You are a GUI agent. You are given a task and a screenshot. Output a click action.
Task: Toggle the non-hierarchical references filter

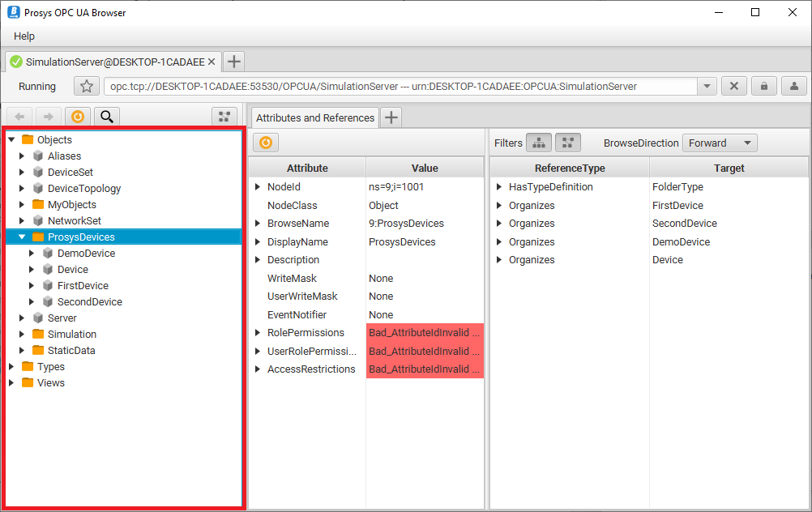(567, 143)
